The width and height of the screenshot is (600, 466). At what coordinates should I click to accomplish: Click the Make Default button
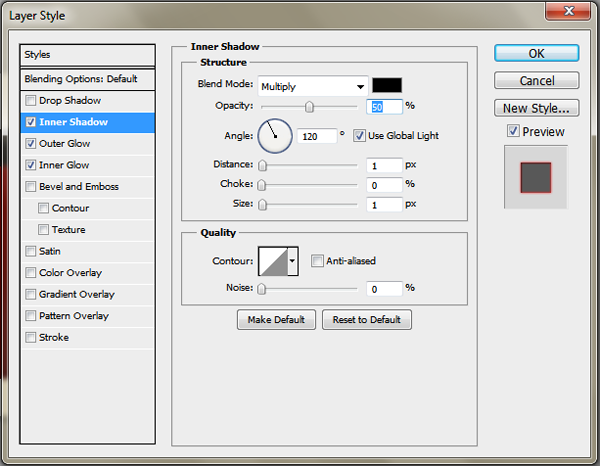click(276, 320)
